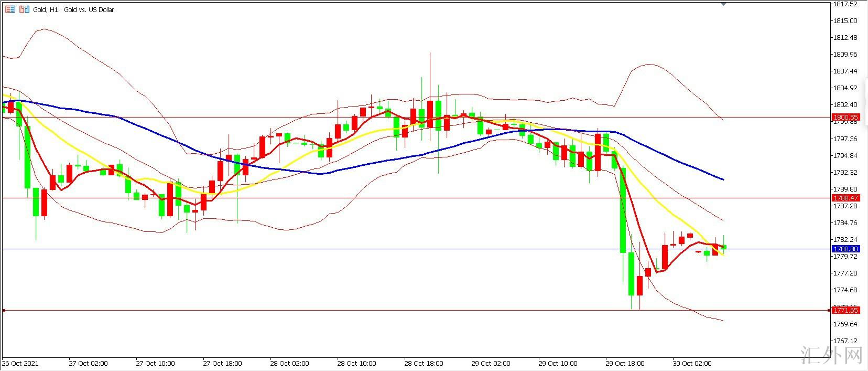This screenshot has width=868, height=371.
Task: Click the red 1771.65 price level label
Action: (x=845, y=311)
